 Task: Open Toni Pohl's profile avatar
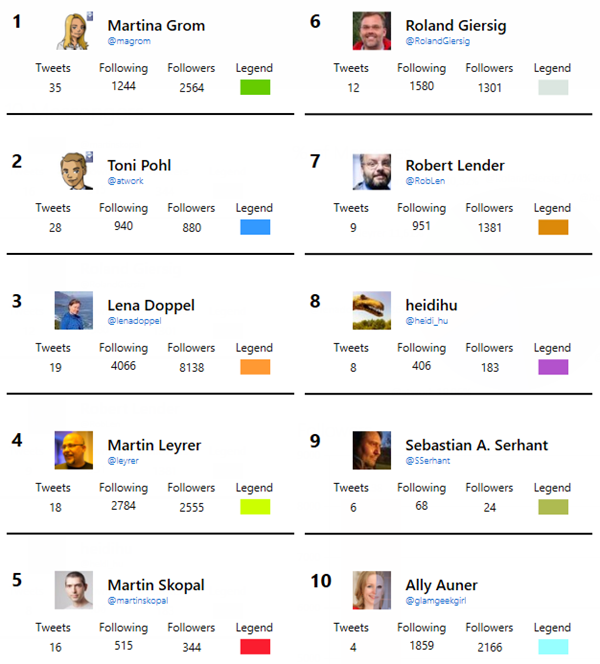click(x=74, y=171)
